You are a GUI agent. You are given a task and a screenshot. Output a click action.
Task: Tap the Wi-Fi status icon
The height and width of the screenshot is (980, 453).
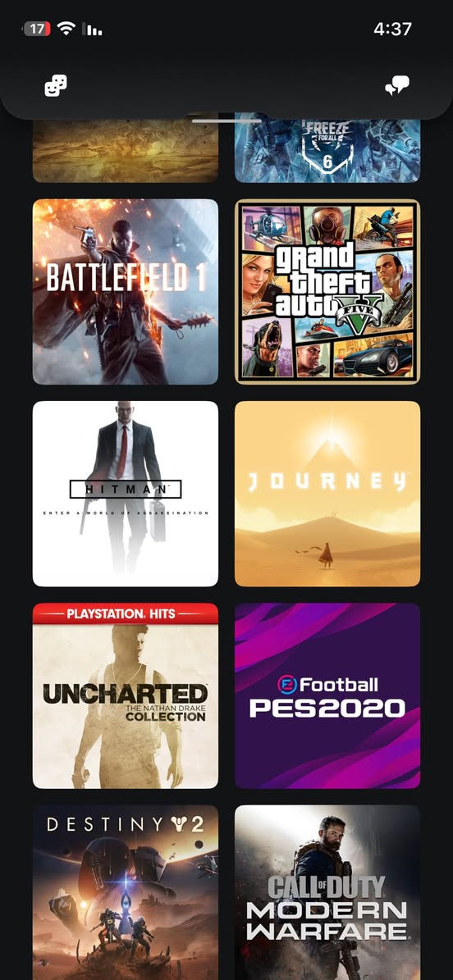(66, 28)
